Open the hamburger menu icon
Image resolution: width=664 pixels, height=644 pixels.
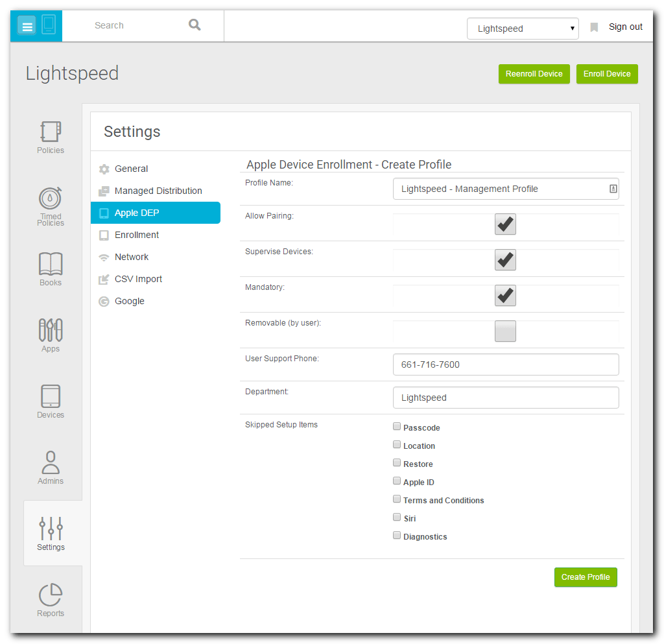tap(27, 26)
